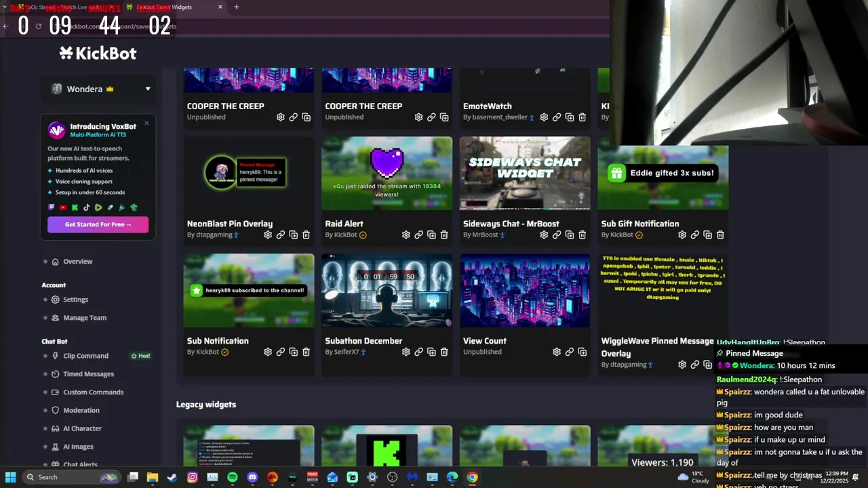
Task: Open the Sub Gift Notification thumbnail
Action: pyautogui.click(x=663, y=178)
